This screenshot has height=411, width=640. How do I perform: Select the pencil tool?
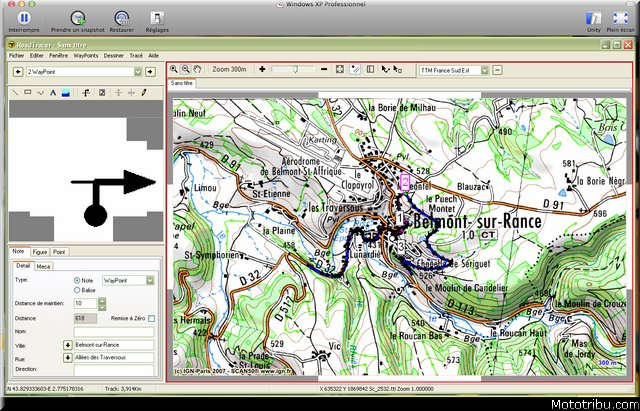tap(144, 93)
